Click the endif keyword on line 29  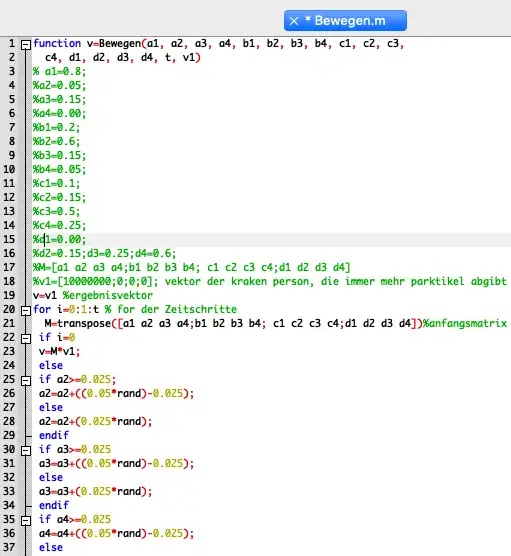click(54, 435)
